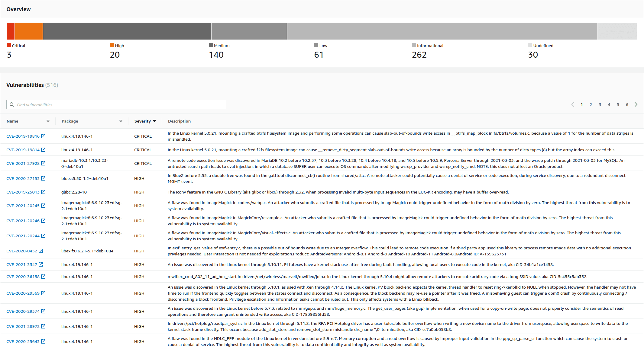
Task: Expand the Package column dropdown filter
Action: [x=121, y=121]
